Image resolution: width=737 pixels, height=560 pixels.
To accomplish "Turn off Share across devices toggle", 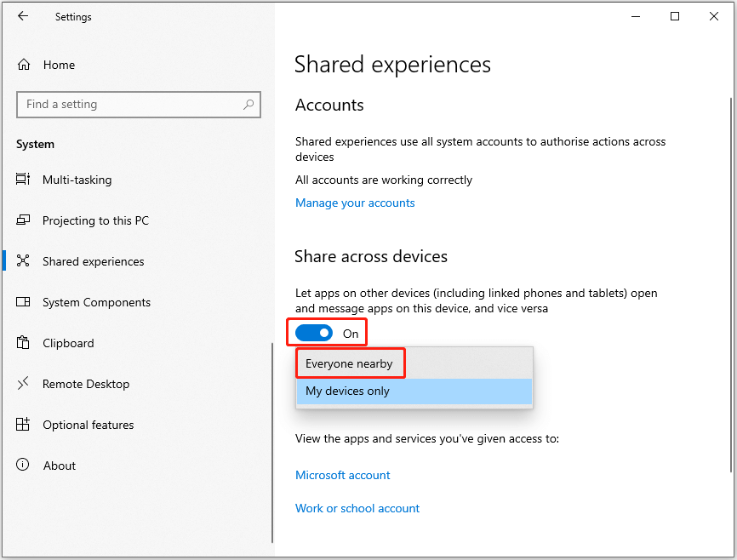I will [x=314, y=334].
